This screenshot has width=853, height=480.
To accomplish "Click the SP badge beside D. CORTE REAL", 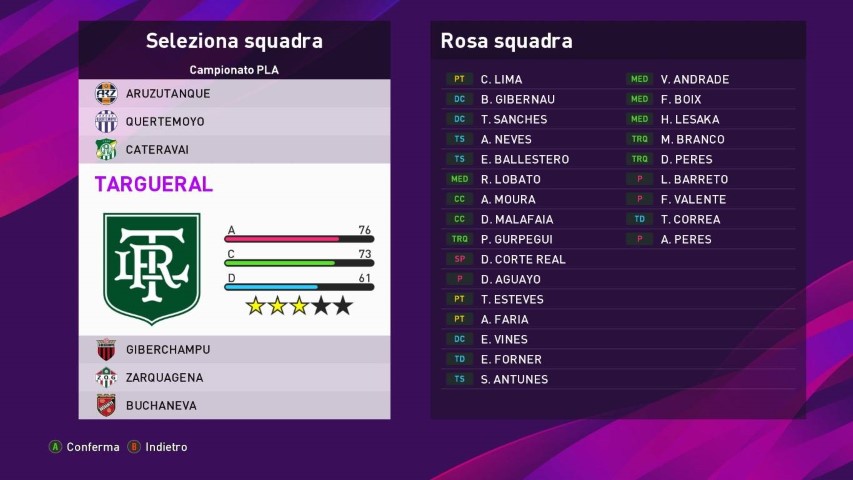I will [459, 259].
